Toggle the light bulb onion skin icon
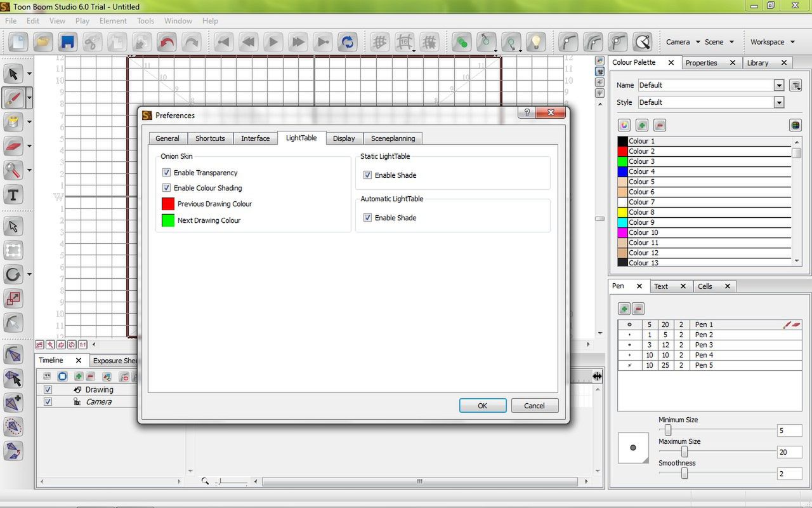The width and height of the screenshot is (812, 508). click(537, 42)
